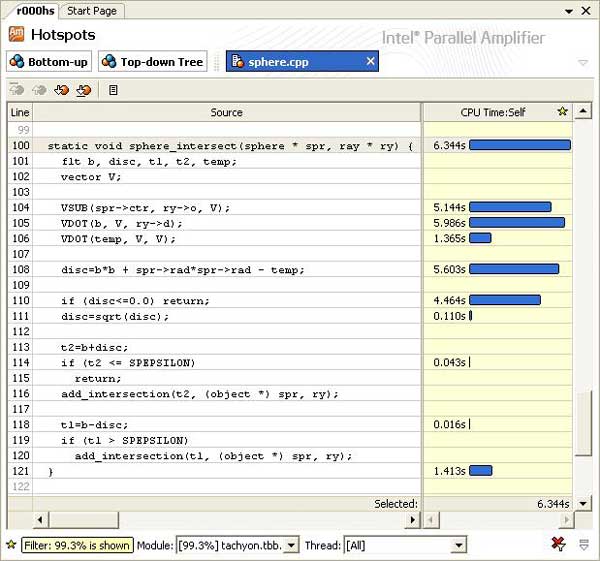600x561 pixels.
Task: Click the vertical scrollbar thumb
Action: pyautogui.click(x=584, y=423)
